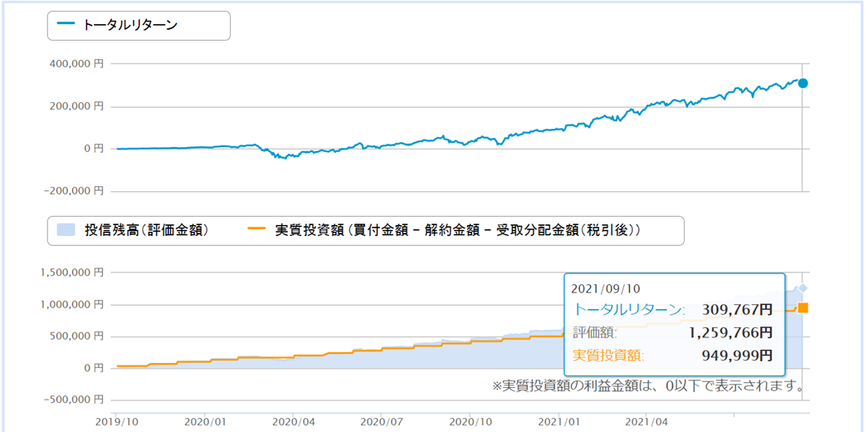Image resolution: width=868 pixels, height=432 pixels.
Task: Click the 400,000 円 y-axis label
Action: pyautogui.click(x=76, y=64)
